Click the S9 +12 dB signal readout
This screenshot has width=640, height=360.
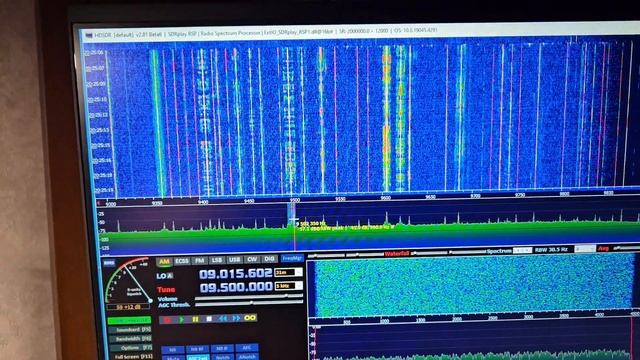(x=128, y=307)
